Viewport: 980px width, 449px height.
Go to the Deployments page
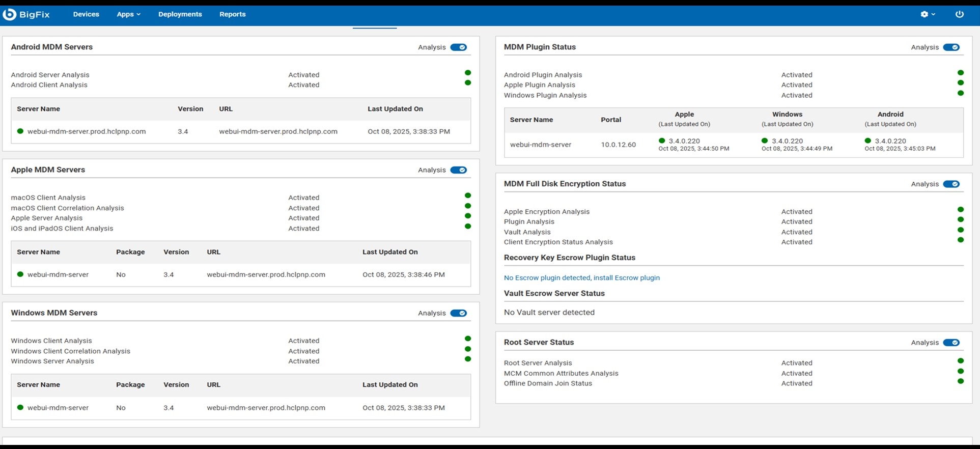click(180, 14)
